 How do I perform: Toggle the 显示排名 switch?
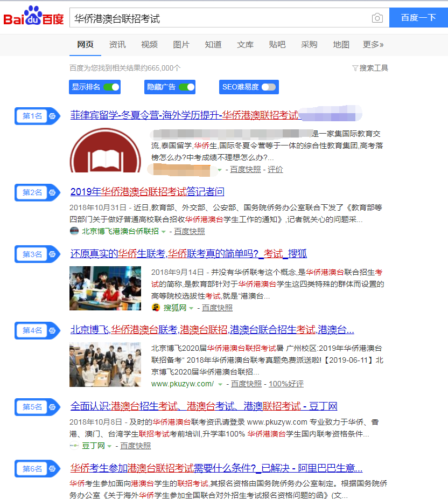[x=111, y=87]
